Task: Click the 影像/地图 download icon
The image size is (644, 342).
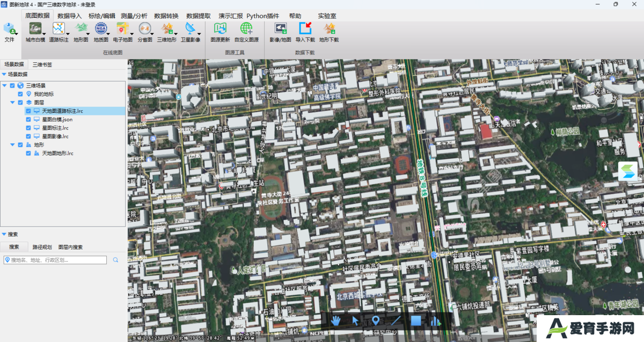Action: coord(280,28)
